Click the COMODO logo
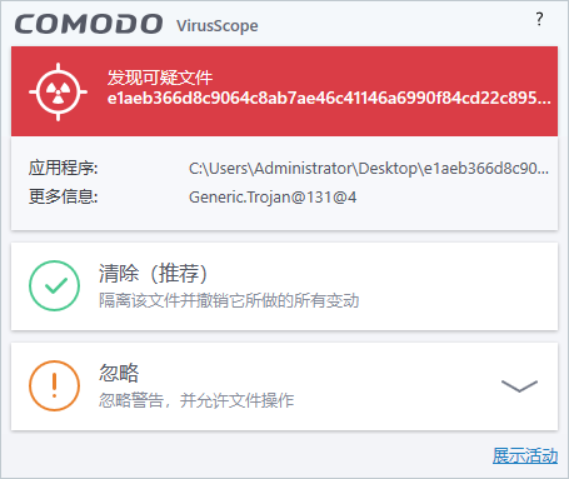 click(89, 24)
